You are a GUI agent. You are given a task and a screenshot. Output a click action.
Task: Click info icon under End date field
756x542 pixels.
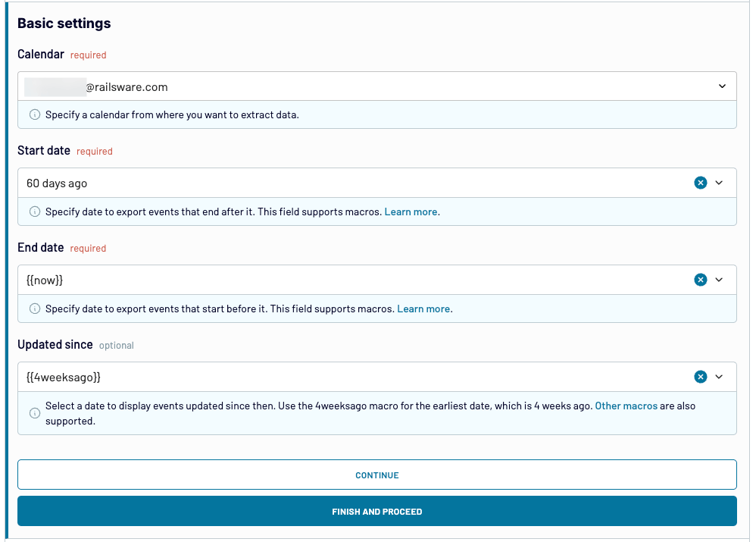pyautogui.click(x=35, y=309)
